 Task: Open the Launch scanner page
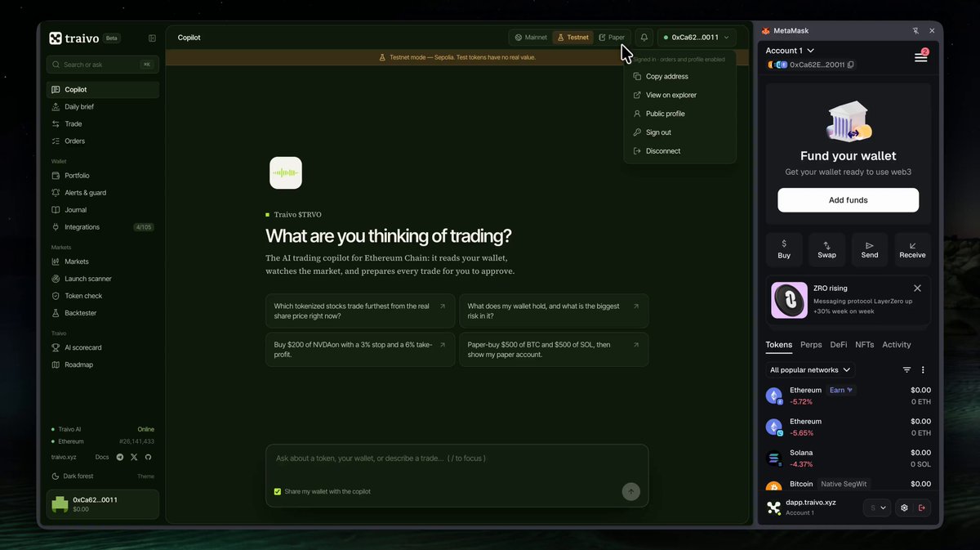[103, 279]
